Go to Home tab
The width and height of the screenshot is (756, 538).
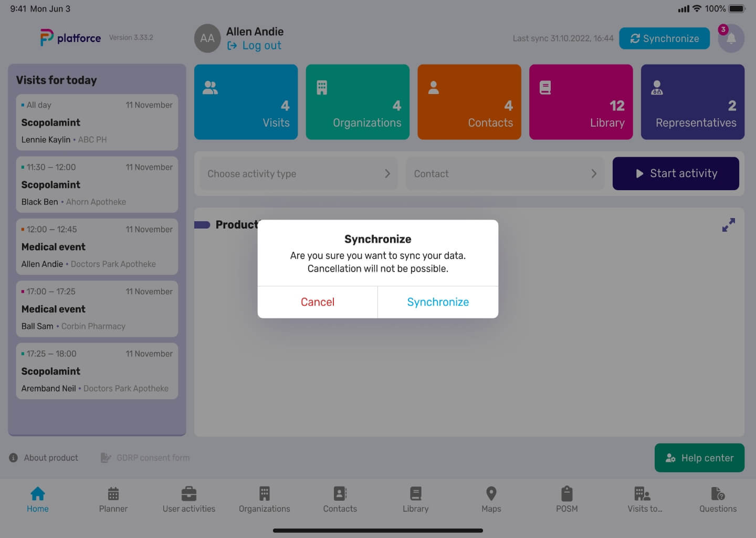pos(38,500)
